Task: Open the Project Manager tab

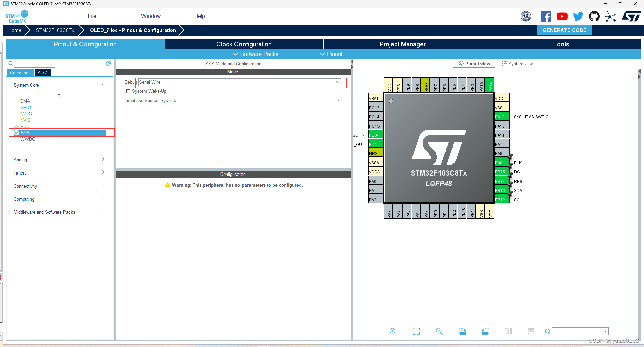Action: click(x=402, y=44)
